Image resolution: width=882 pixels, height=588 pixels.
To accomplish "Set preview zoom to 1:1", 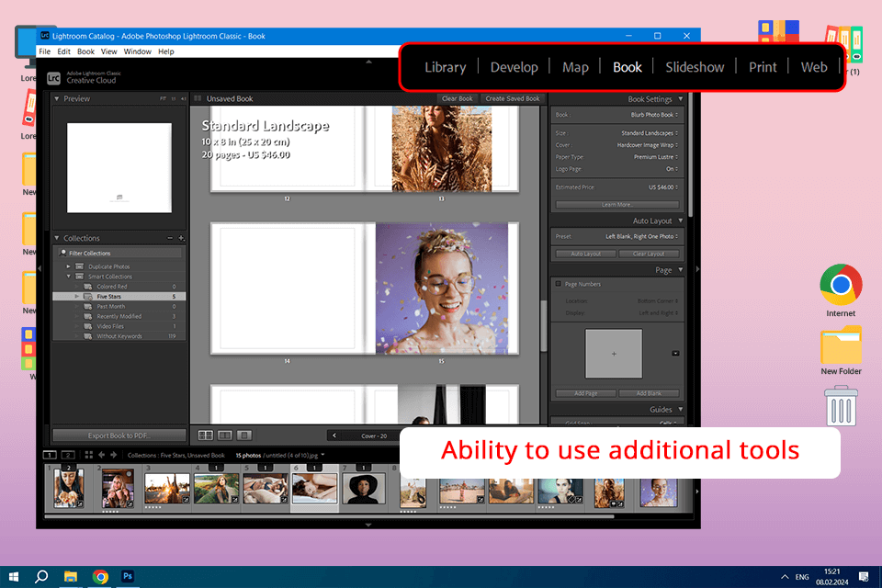I will (x=174, y=98).
